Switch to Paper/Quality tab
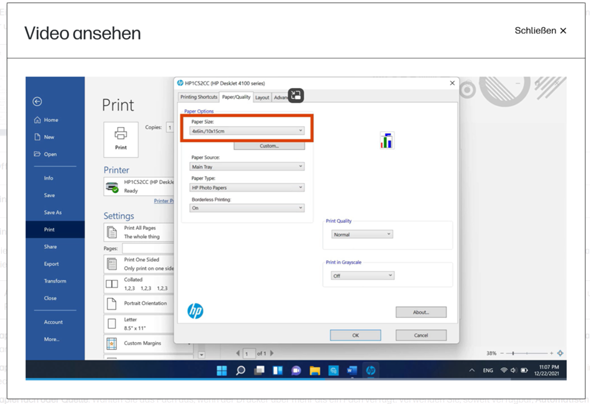The image size is (590, 404). 236,97
